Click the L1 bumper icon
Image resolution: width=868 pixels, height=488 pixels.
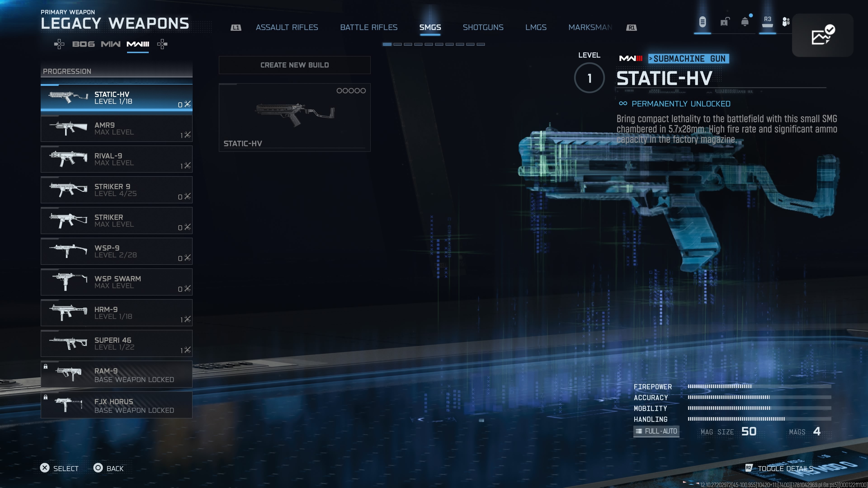(236, 28)
